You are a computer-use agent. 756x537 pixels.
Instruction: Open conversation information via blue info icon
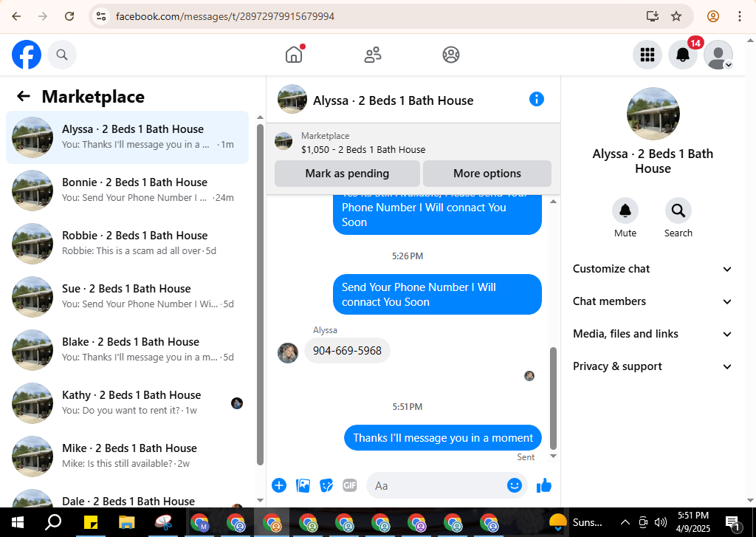(537, 100)
